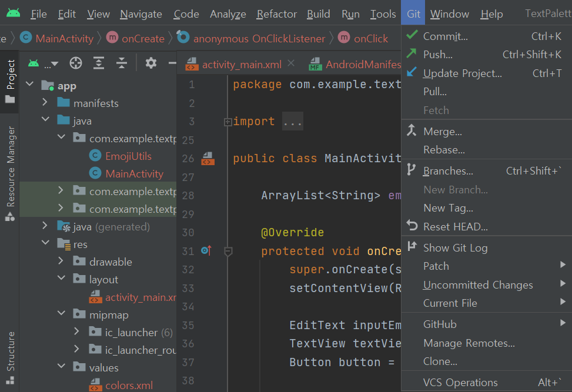Collapse the java folder
572x392 pixels.
(x=46, y=119)
